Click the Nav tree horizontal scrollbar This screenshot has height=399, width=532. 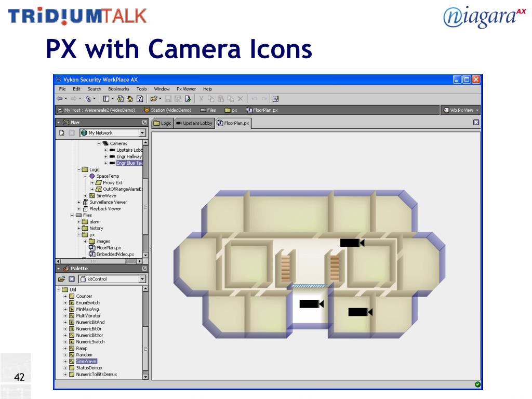[99, 261]
